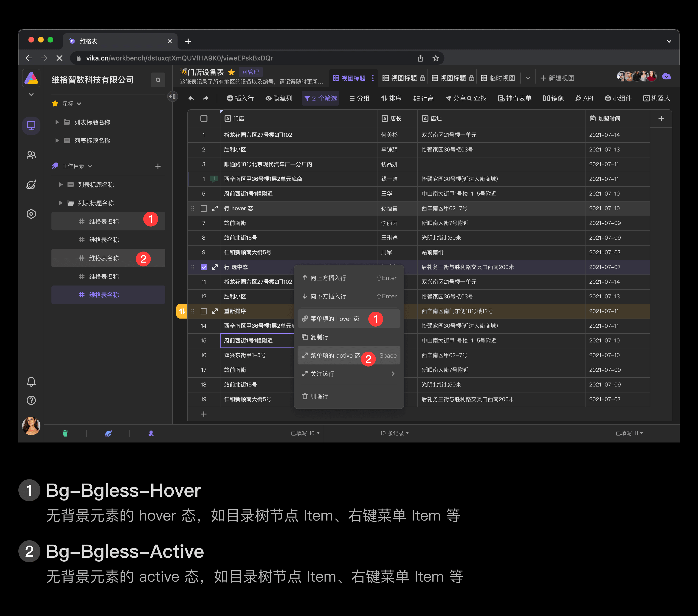Open the notification bell icon
Screen dimensions: 698x616
click(x=31, y=381)
